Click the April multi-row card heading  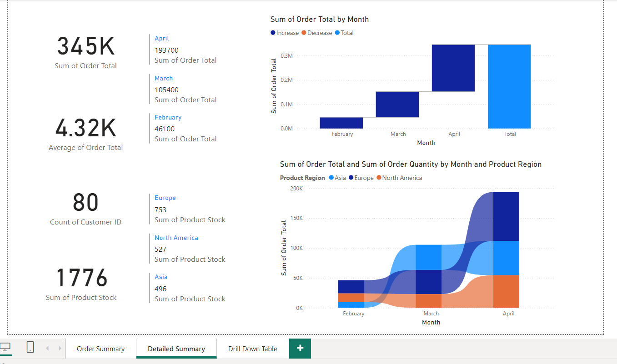(x=161, y=39)
